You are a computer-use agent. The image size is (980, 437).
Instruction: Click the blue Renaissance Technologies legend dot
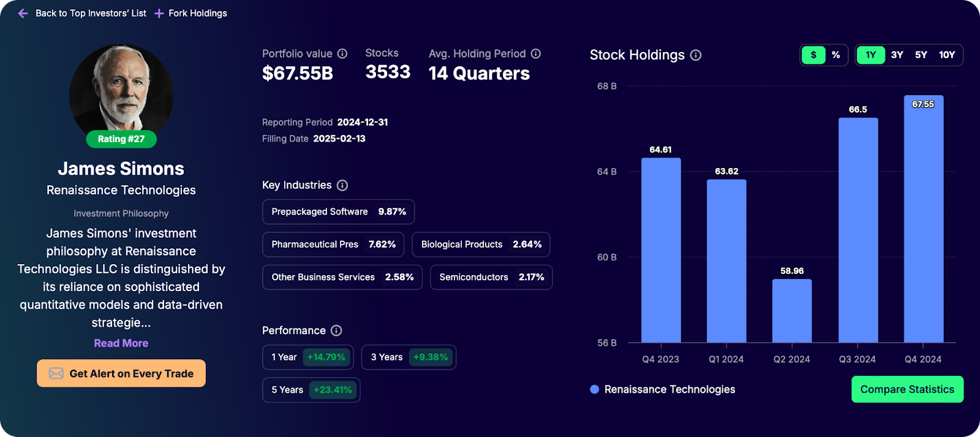pos(594,389)
